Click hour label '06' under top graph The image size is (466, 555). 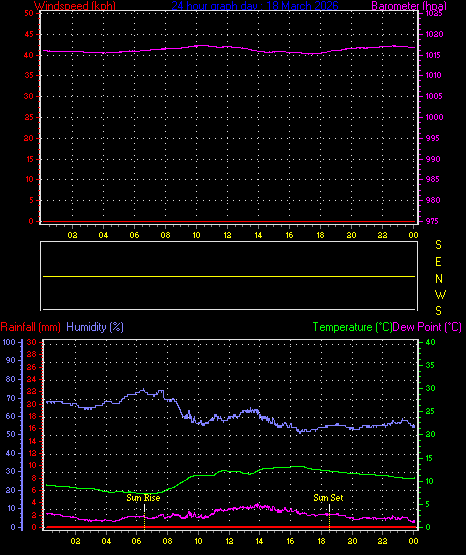tap(134, 235)
